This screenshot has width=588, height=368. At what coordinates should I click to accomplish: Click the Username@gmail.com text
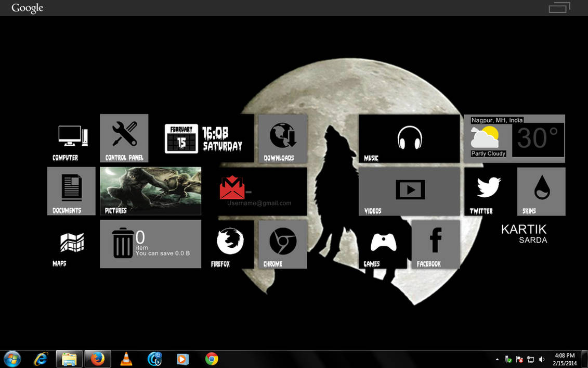point(259,203)
